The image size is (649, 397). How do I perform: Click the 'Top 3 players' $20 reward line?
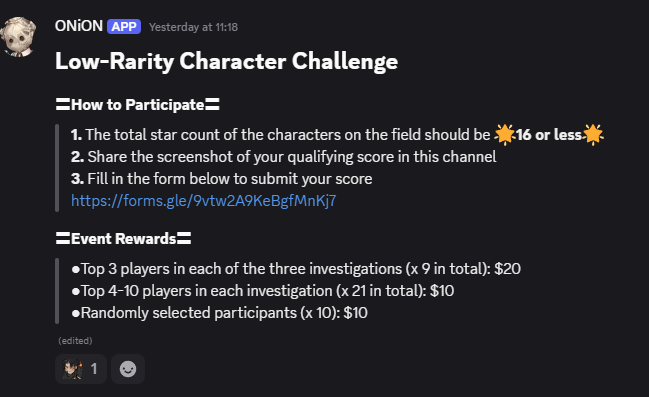296,269
